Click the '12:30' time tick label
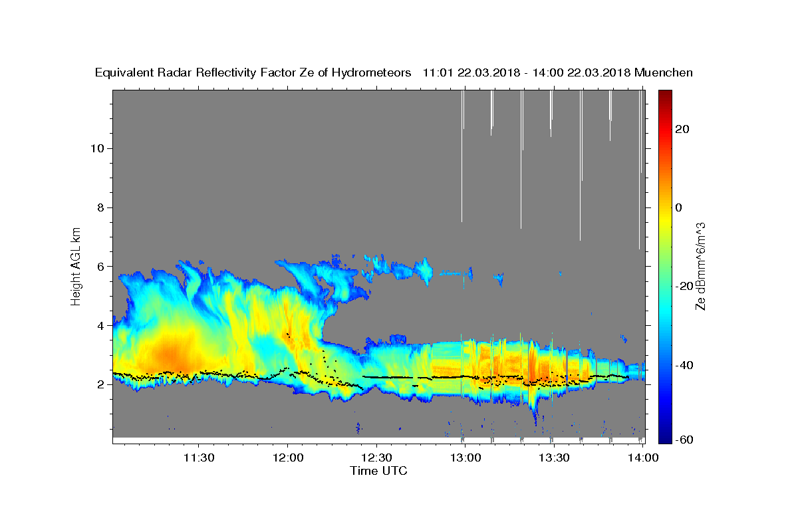Screen dimensions: 798x532 coord(376,458)
